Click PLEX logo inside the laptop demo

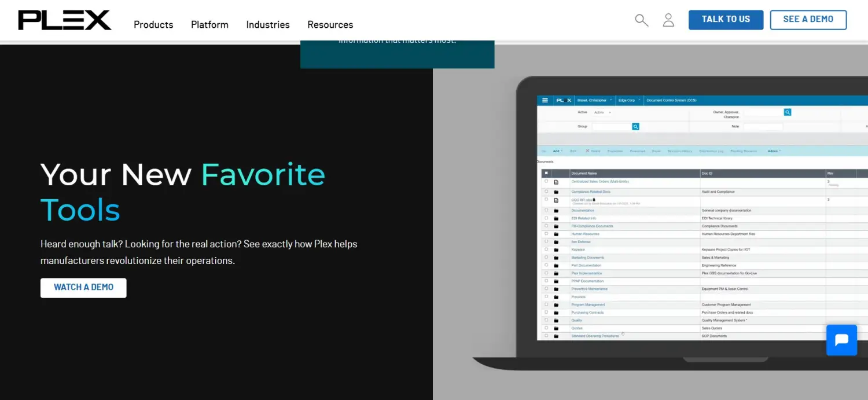tap(564, 100)
